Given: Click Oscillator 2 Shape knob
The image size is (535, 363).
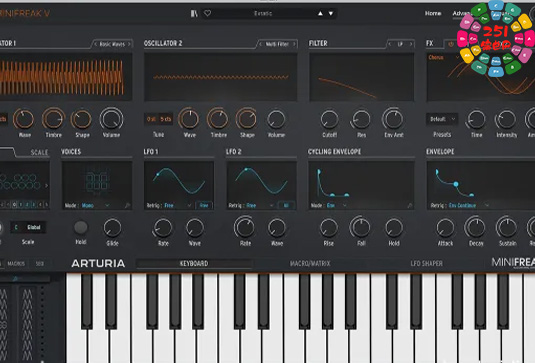Looking at the screenshot, I should [x=247, y=119].
